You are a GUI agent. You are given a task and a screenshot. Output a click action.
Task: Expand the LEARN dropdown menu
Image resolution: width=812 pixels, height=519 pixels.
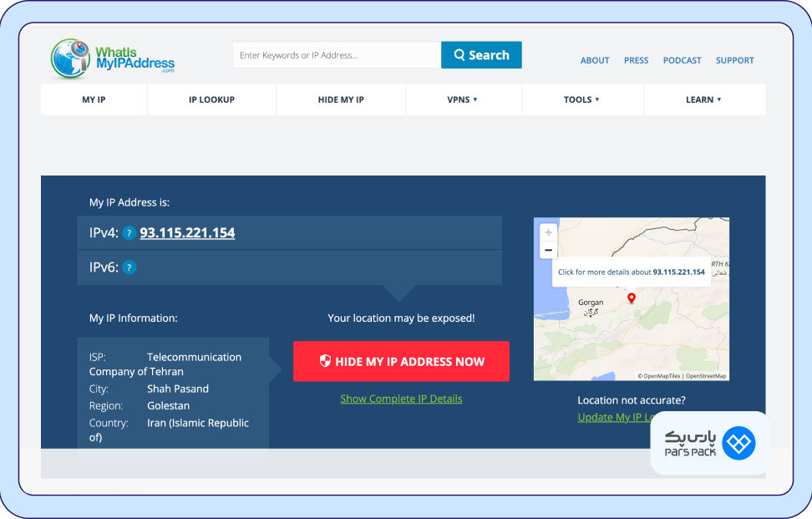pos(704,99)
